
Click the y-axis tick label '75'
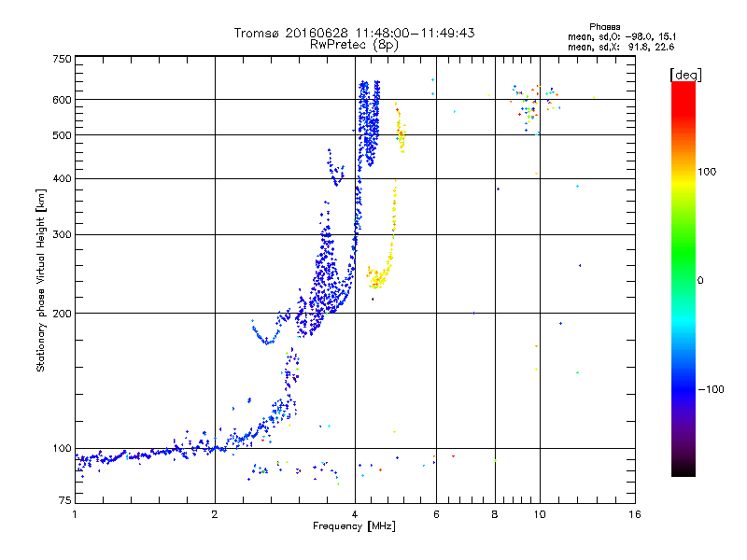[x=64, y=500]
